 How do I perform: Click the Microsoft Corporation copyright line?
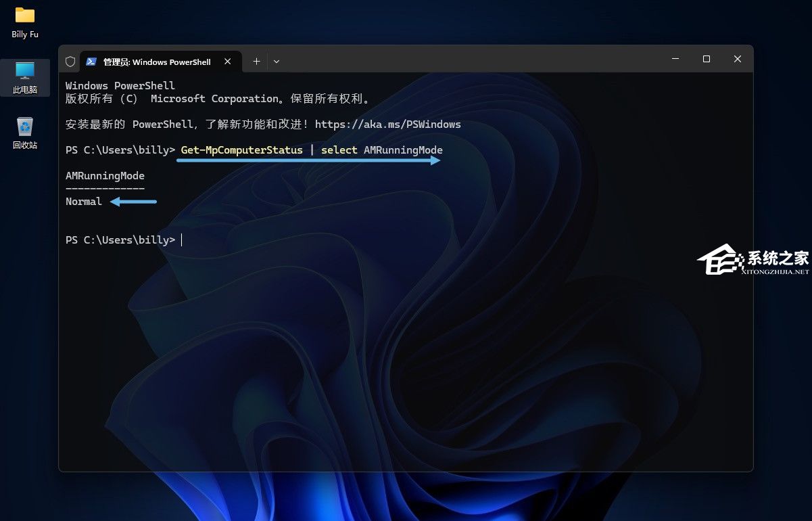pos(218,99)
